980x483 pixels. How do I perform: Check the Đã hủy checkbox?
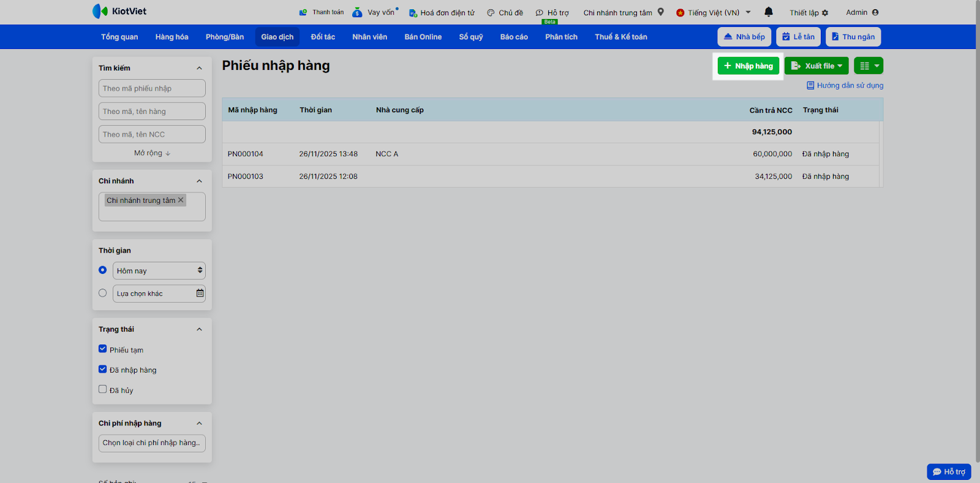102,389
